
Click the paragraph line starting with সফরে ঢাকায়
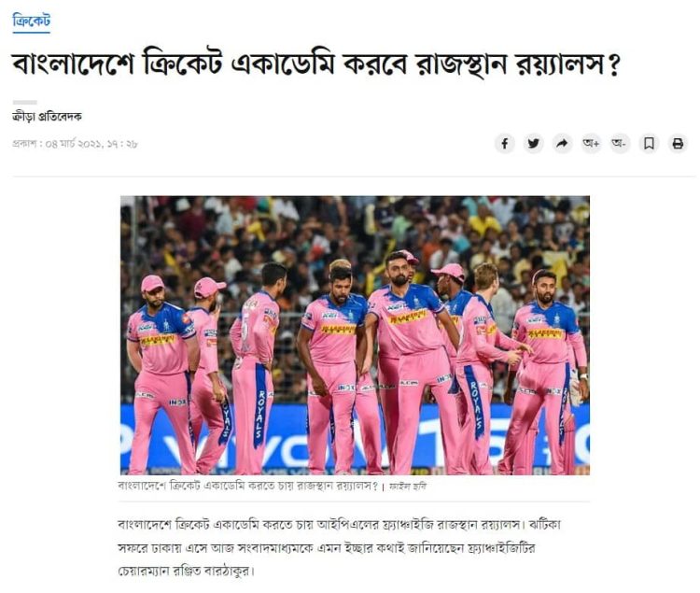[x=327, y=548]
